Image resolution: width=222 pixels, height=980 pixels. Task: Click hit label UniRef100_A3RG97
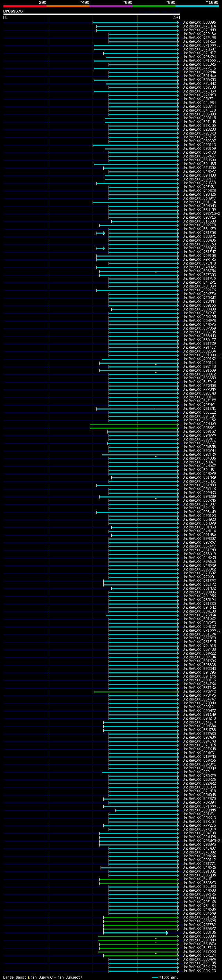point(199,141)
